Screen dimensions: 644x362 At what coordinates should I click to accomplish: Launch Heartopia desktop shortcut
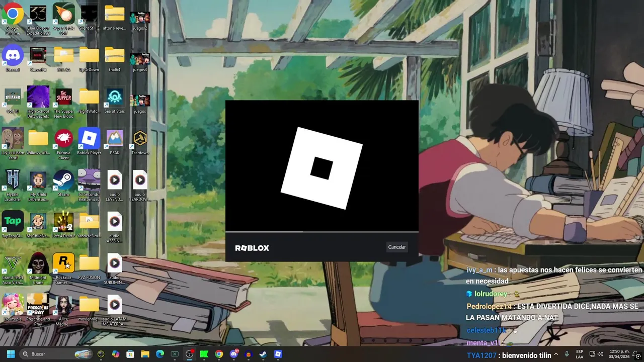tap(13, 308)
